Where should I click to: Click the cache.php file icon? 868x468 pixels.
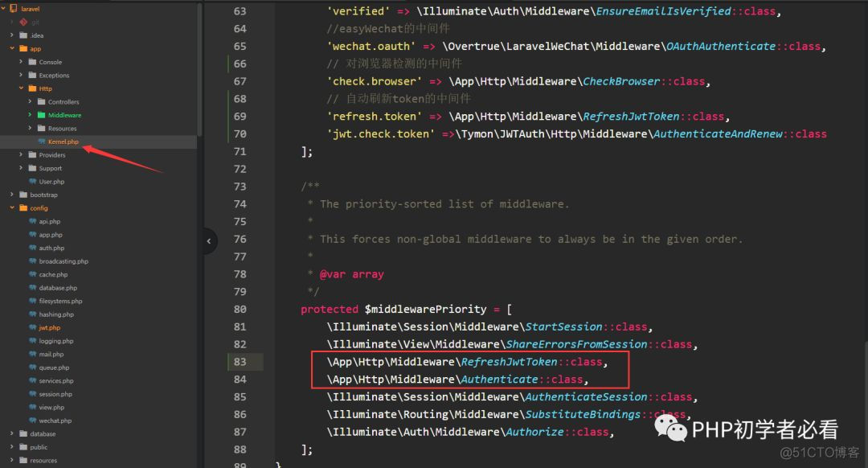33,274
